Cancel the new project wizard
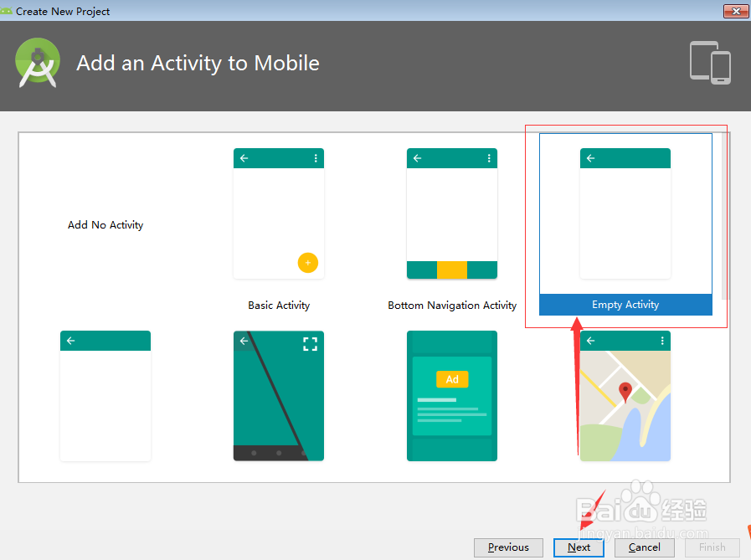Image resolution: width=751 pixels, height=560 pixels. coord(644,547)
